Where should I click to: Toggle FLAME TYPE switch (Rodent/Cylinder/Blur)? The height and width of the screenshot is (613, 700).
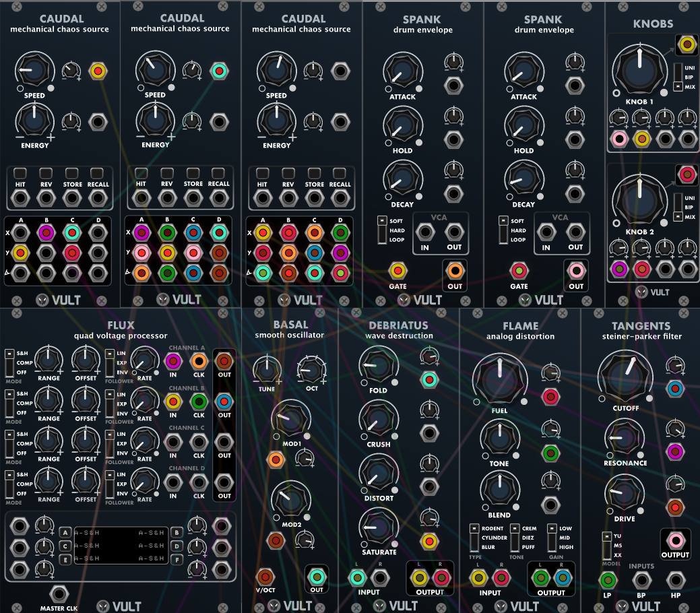474,538
